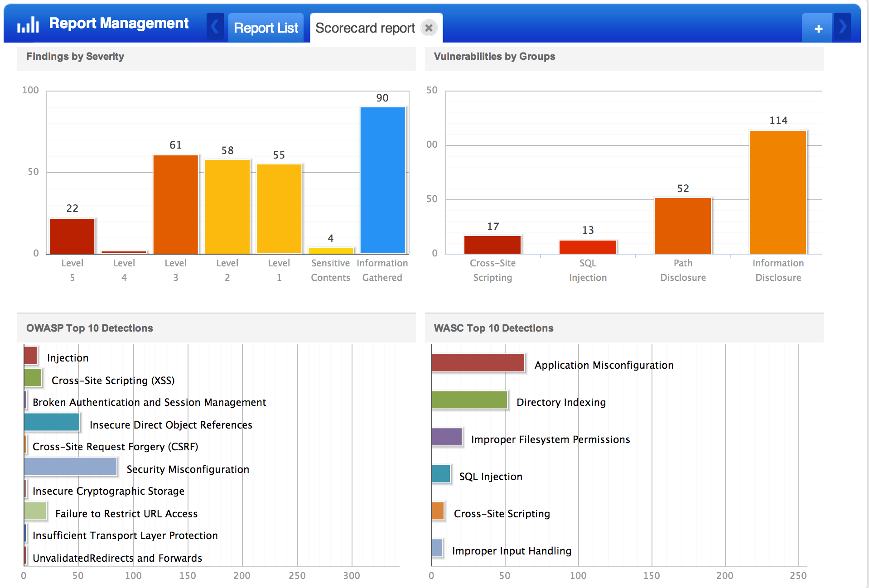Click the Cross-Site Scripting group bar showing 17

[x=492, y=245]
